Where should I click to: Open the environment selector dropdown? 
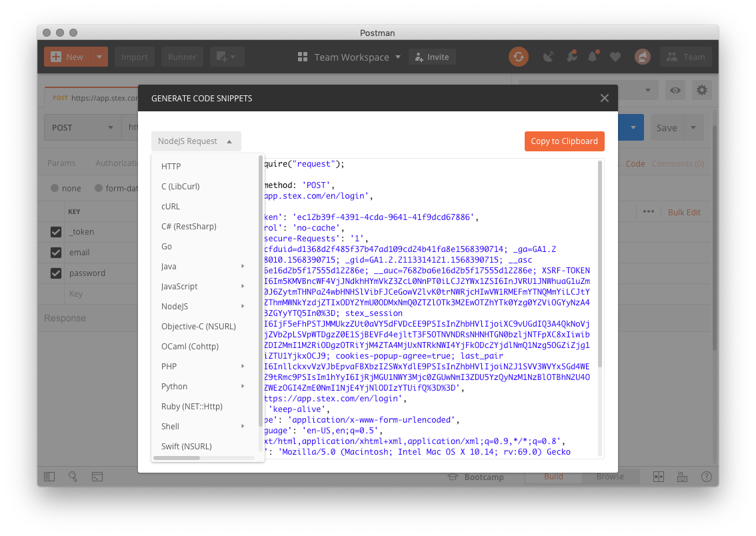647,90
